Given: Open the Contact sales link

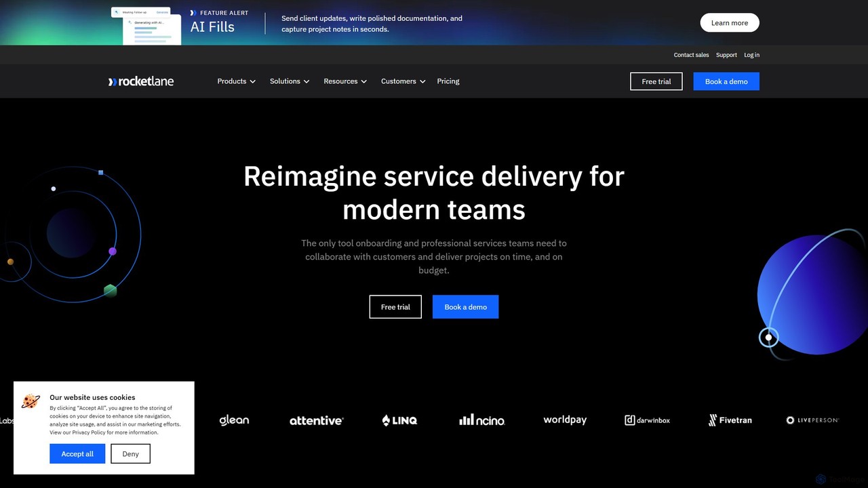Looking at the screenshot, I should (x=691, y=55).
